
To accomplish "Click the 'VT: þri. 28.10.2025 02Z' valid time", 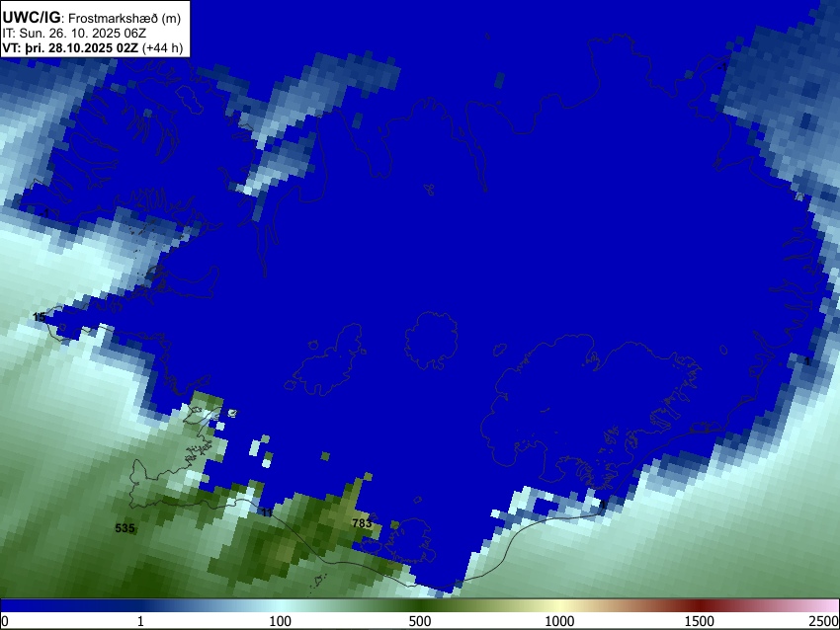I will coord(70,48).
